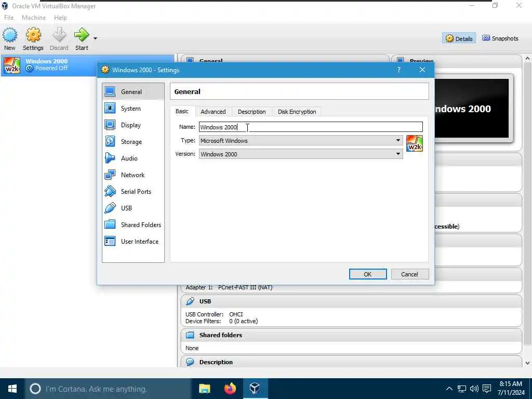The height and width of the screenshot is (399, 532).
Task: Click the Details view button
Action: [x=459, y=38]
